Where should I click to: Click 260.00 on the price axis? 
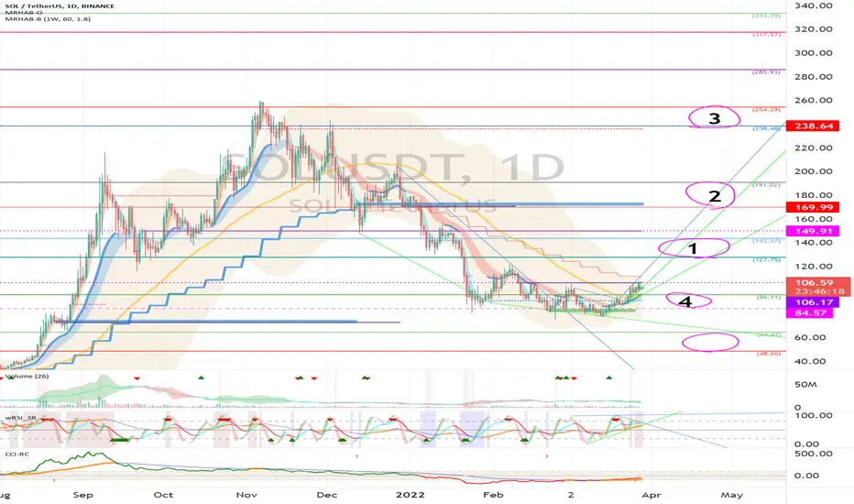point(814,100)
